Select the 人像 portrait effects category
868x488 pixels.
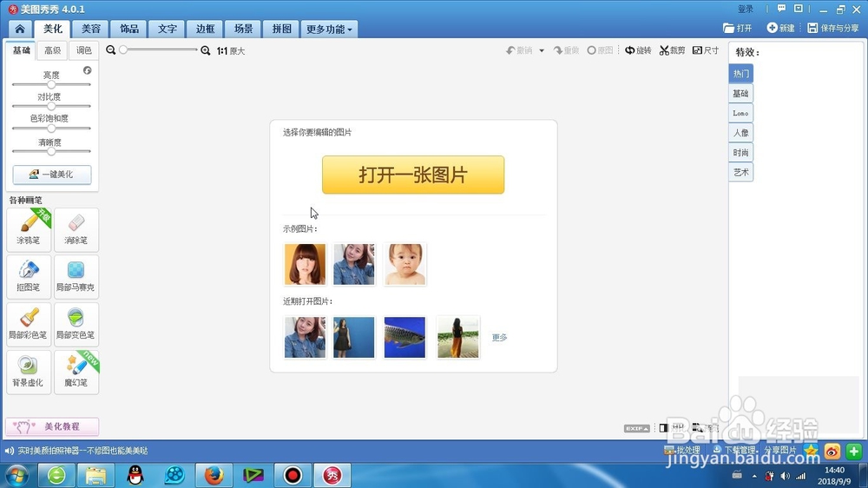[x=740, y=133]
